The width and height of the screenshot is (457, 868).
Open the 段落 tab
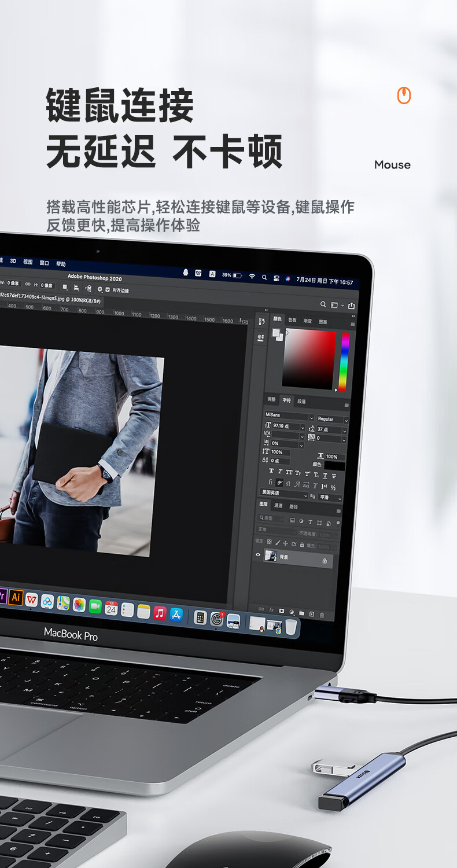(x=301, y=402)
